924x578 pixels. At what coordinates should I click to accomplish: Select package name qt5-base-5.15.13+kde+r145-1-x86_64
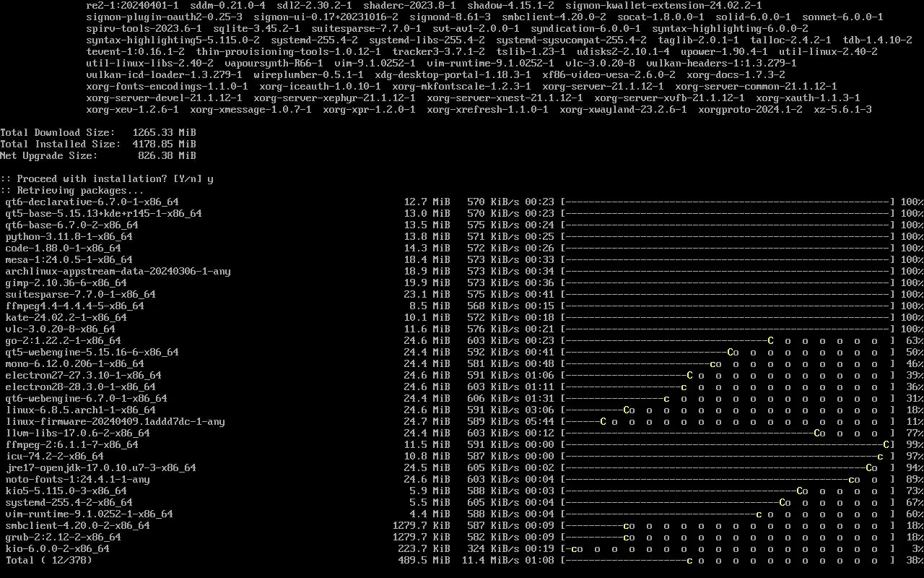tap(104, 213)
